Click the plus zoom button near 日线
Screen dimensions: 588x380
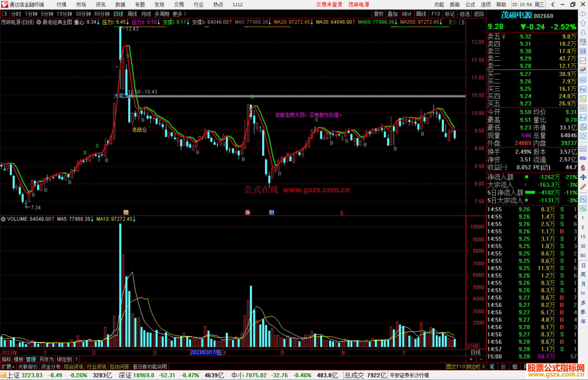coord(471,359)
